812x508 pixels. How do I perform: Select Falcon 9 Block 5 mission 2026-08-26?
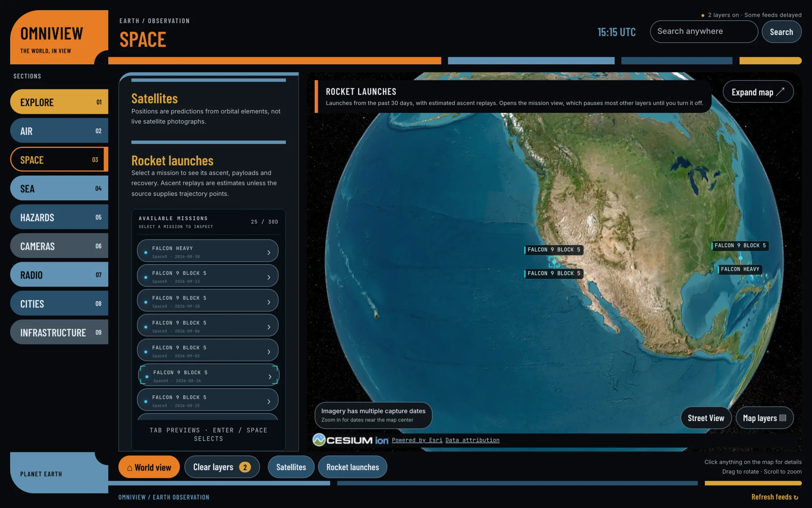(209, 375)
